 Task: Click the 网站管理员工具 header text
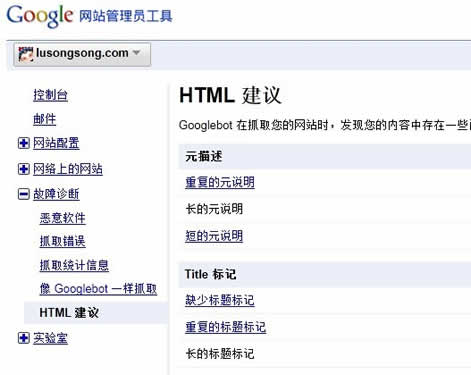pos(126,16)
